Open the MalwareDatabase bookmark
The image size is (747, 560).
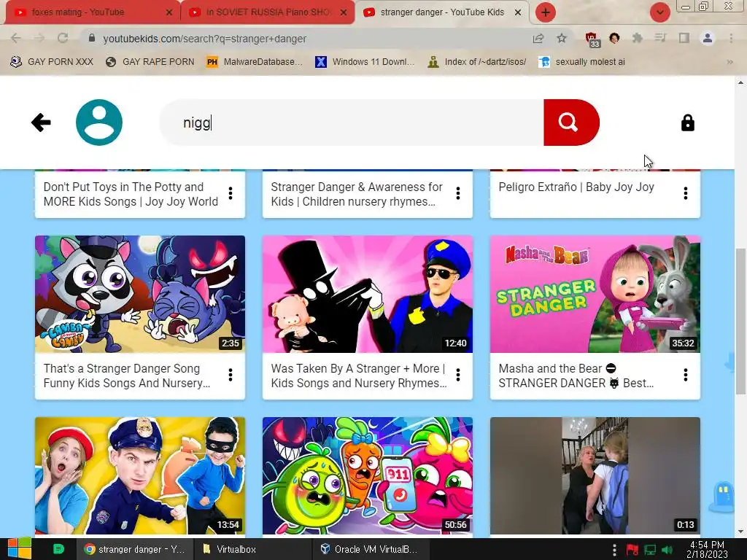tap(255, 62)
